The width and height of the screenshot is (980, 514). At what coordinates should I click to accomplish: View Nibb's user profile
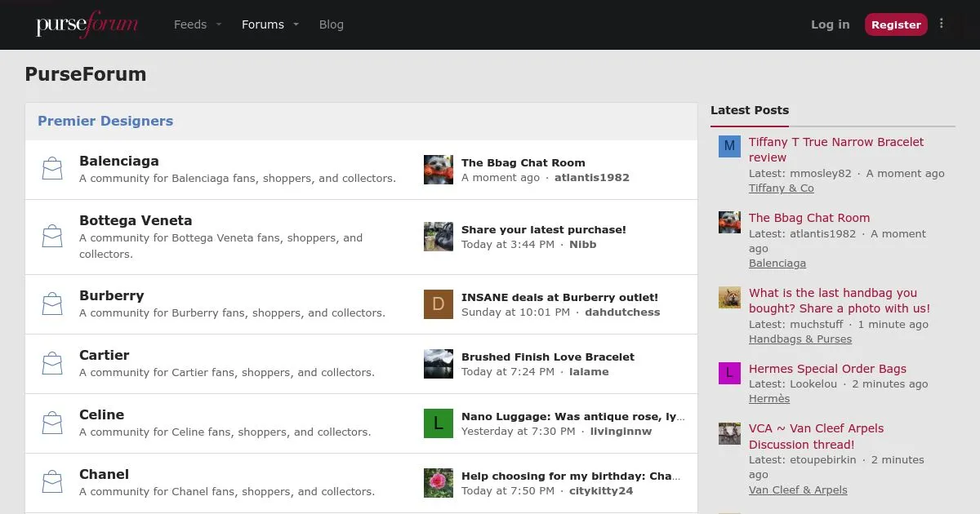[x=583, y=244]
